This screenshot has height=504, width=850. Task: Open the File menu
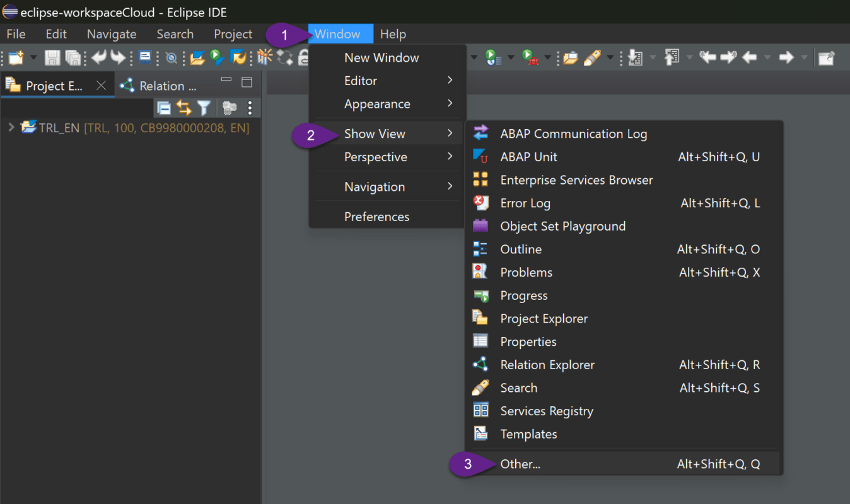click(16, 34)
